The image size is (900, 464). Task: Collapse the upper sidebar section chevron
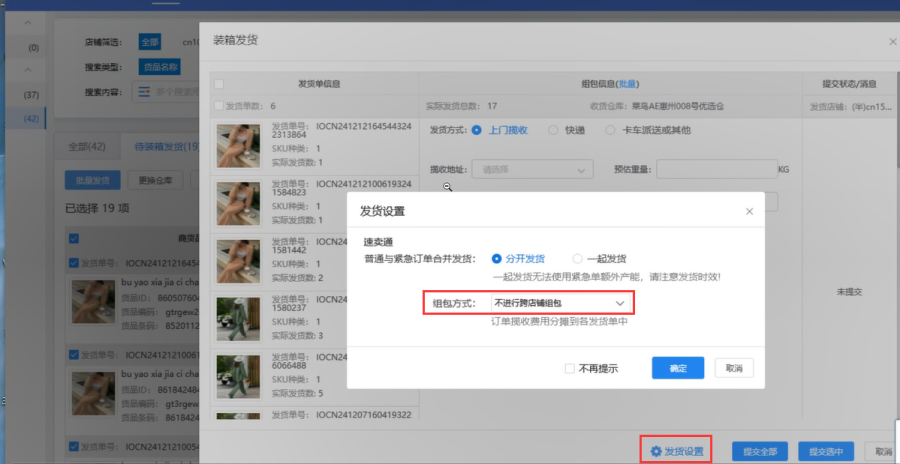(28, 23)
